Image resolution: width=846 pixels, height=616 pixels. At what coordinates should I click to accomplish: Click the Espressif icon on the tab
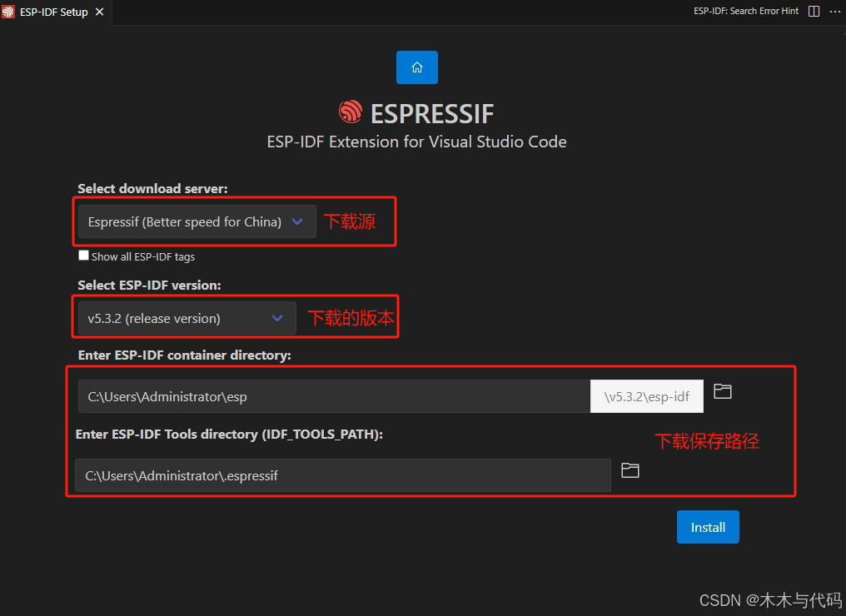click(x=8, y=12)
